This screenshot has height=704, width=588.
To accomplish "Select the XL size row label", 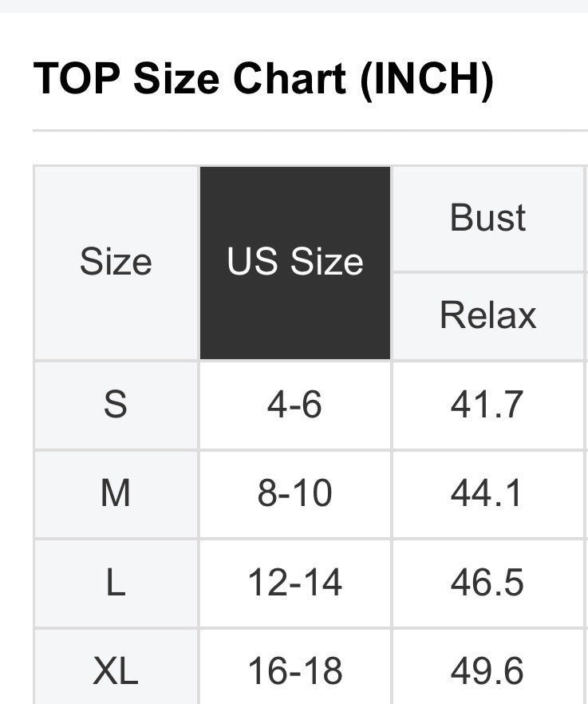I will click(116, 671).
